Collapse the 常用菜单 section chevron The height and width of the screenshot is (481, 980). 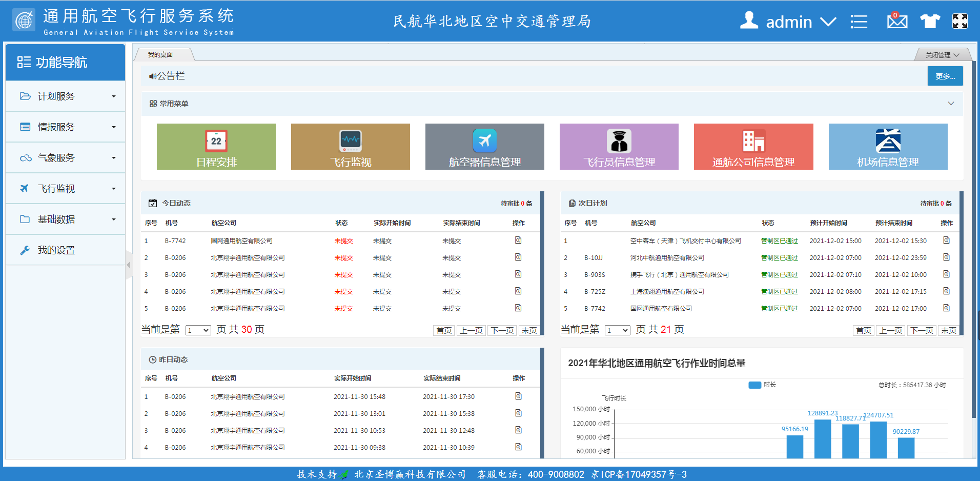[951, 104]
